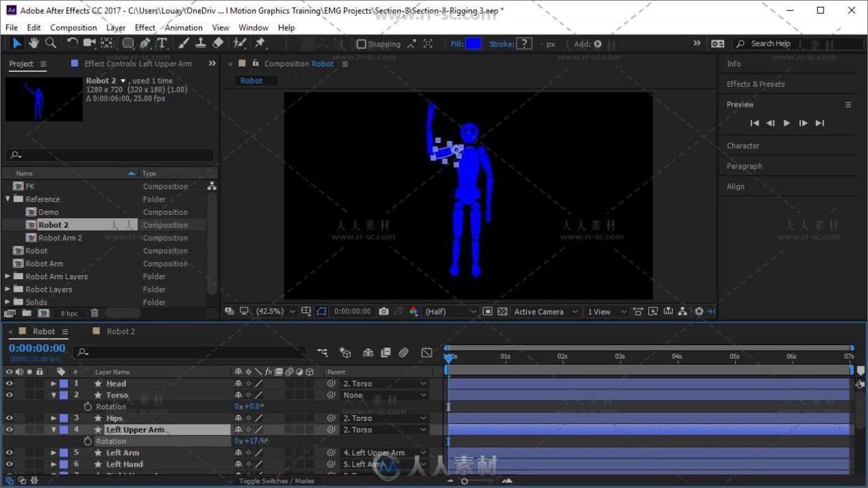Select the Hand tool
Viewport: 868px width, 488px height.
tap(34, 43)
